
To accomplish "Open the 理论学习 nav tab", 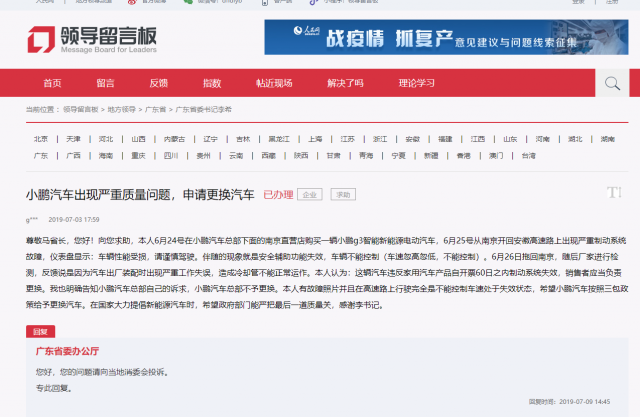I will pyautogui.click(x=416, y=83).
